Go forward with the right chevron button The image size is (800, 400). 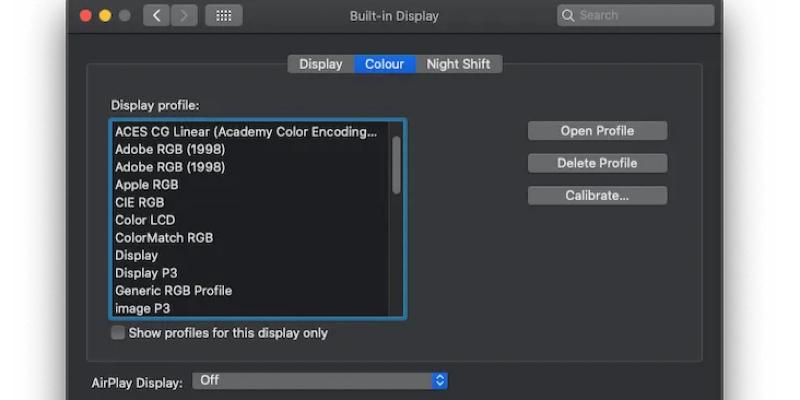184,15
